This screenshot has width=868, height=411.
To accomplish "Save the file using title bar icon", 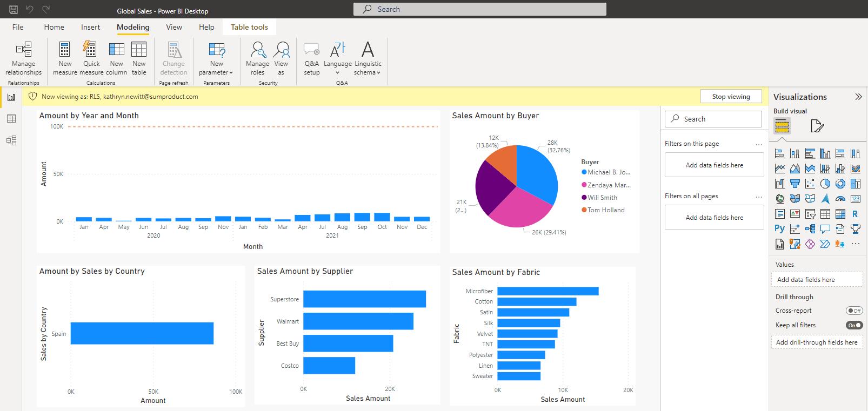I will (x=14, y=9).
